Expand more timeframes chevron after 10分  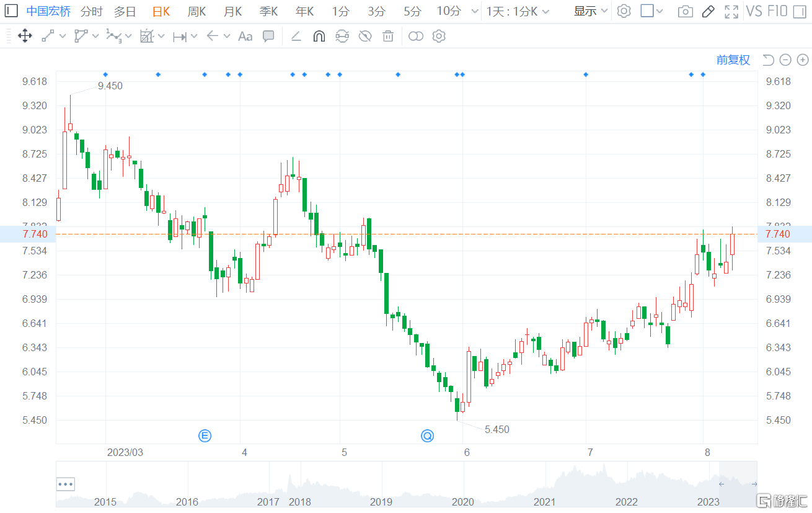point(475,11)
